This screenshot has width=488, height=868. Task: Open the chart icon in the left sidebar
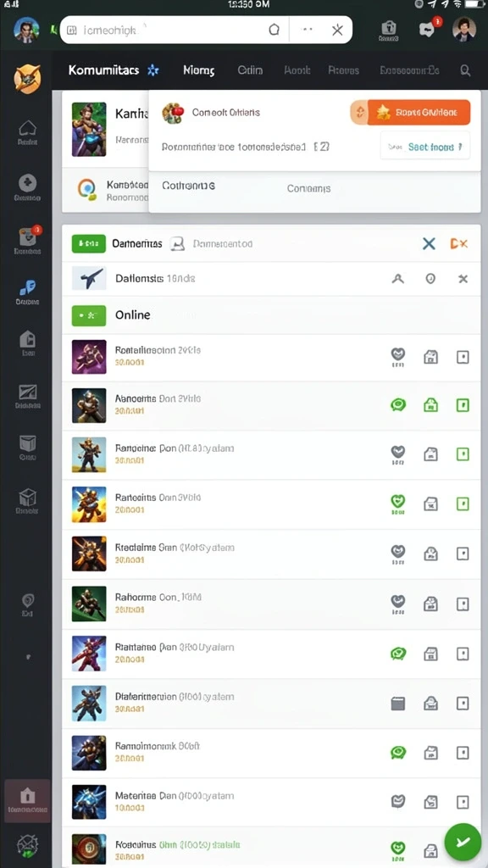(27, 392)
